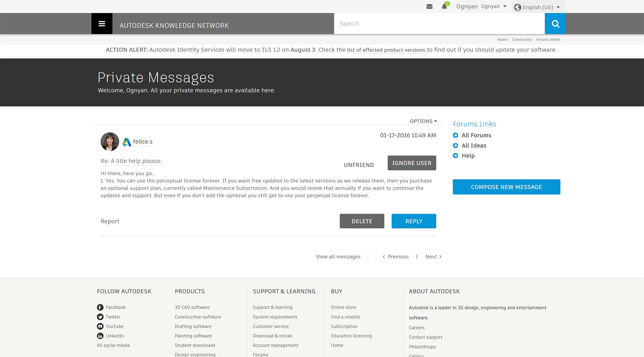Open the hamburger navigation menu
This screenshot has width=644, height=357.
tap(102, 23)
